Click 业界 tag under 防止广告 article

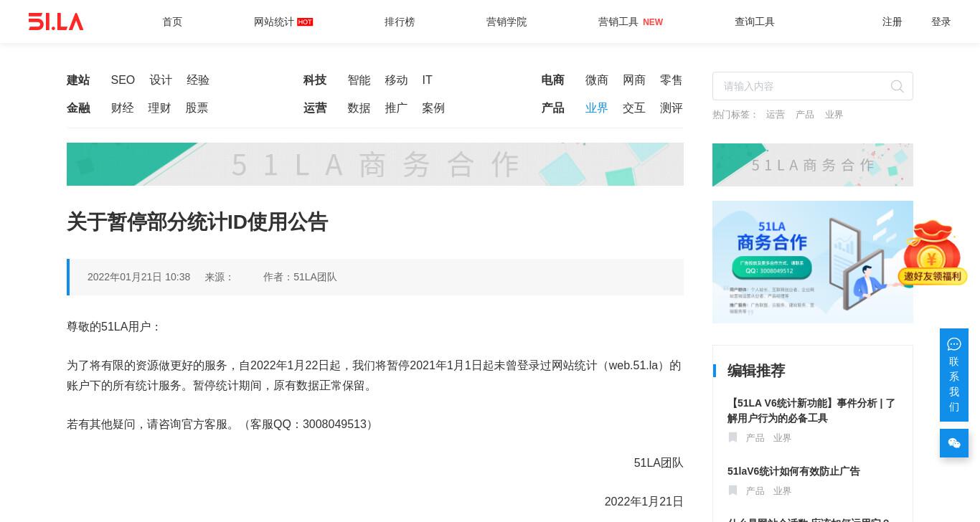click(782, 491)
